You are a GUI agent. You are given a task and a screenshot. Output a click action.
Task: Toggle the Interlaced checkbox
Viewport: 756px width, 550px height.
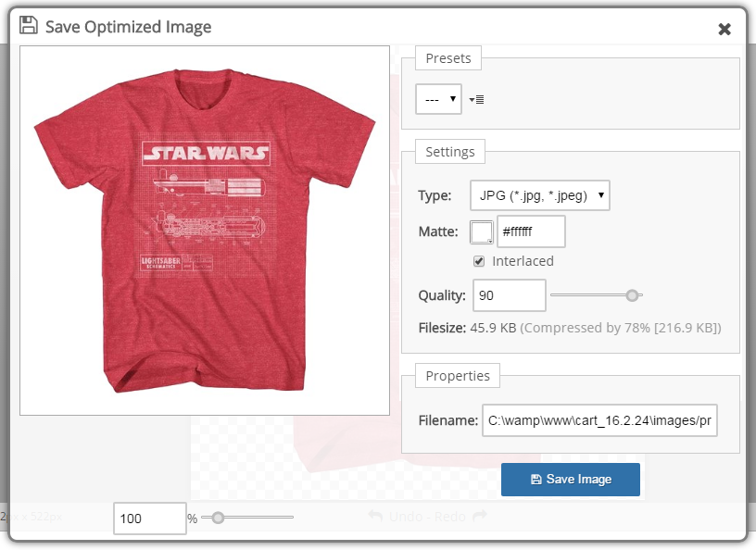[479, 261]
